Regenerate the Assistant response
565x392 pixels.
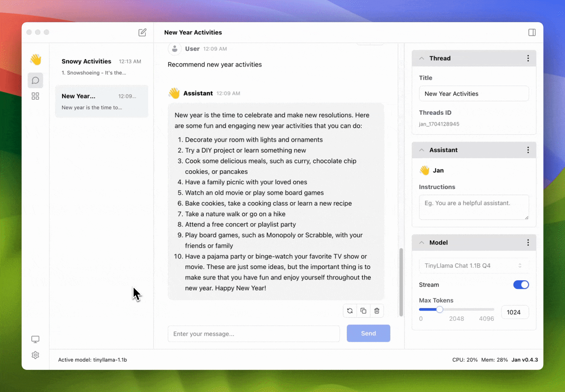coord(350,311)
